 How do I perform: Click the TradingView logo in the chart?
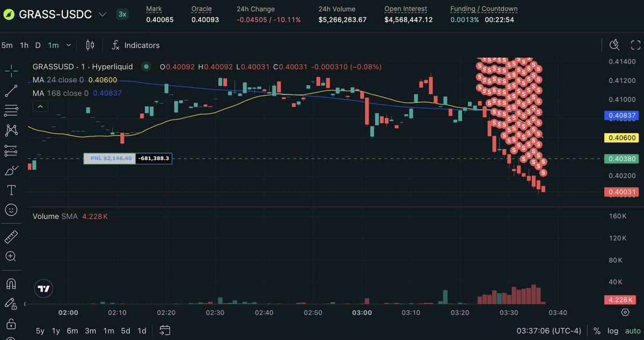tap(43, 289)
